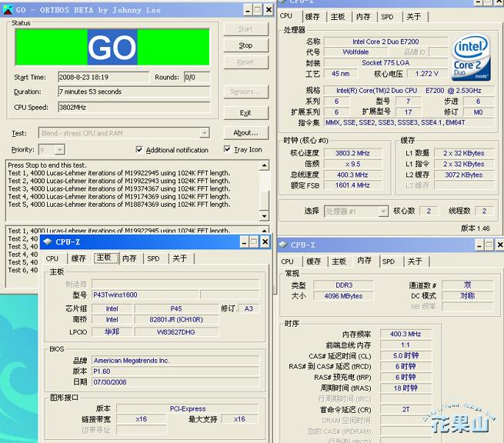The image size is (504, 443).
Task: Open the Test type dropdown
Action: pyautogui.click(x=204, y=133)
